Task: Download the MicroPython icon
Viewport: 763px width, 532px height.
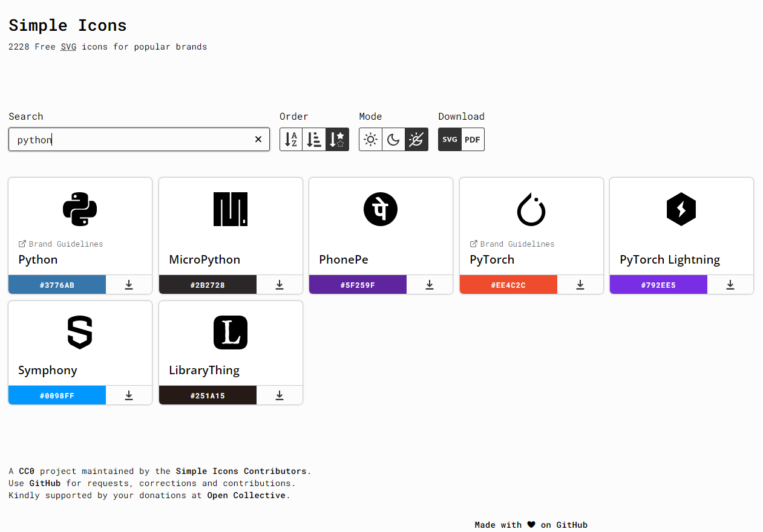Action: tap(280, 285)
